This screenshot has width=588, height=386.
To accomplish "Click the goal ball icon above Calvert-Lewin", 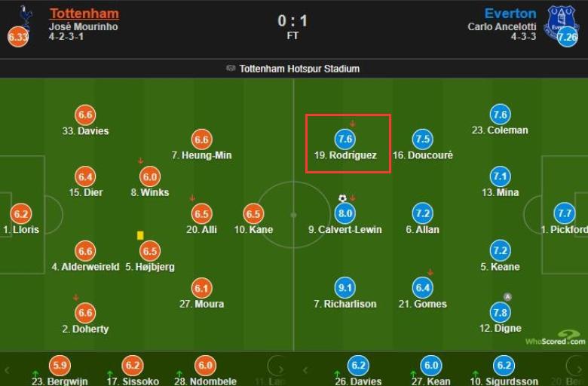I will [x=343, y=198].
